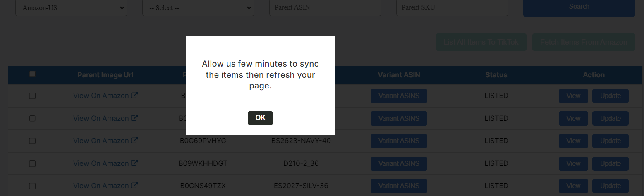The image size is (644, 196).
Task: Click View button for B0C69PVHYG row
Action: (573, 141)
